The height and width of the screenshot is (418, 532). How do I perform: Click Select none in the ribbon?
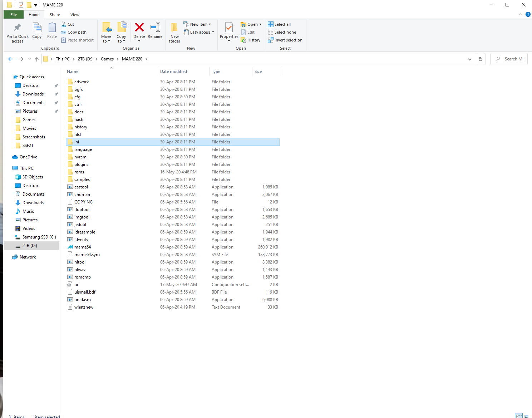[x=282, y=32]
